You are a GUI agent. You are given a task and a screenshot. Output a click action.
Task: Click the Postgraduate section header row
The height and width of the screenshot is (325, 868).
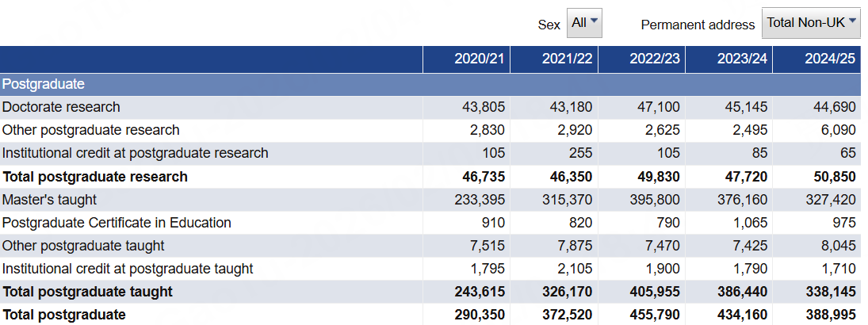(44, 84)
